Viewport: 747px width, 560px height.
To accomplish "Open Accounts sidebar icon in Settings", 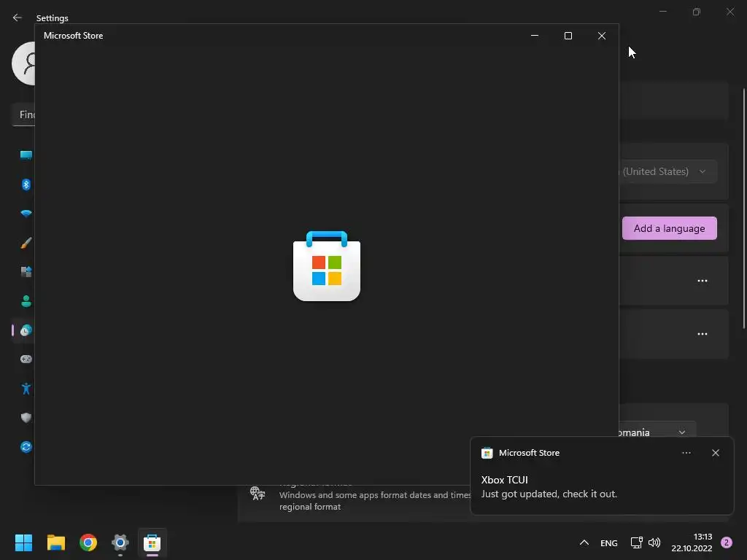I will click(26, 301).
